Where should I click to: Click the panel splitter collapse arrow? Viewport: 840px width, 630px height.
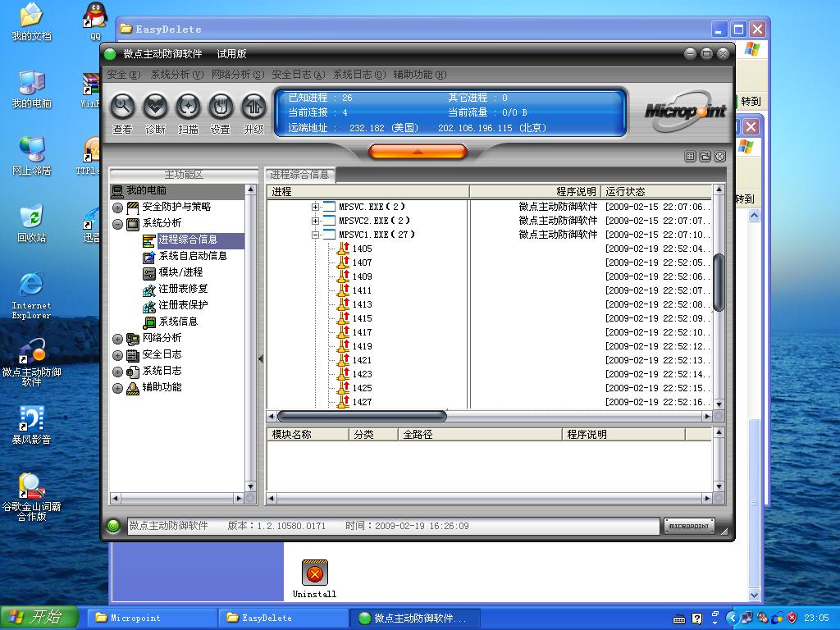pyautogui.click(x=261, y=359)
